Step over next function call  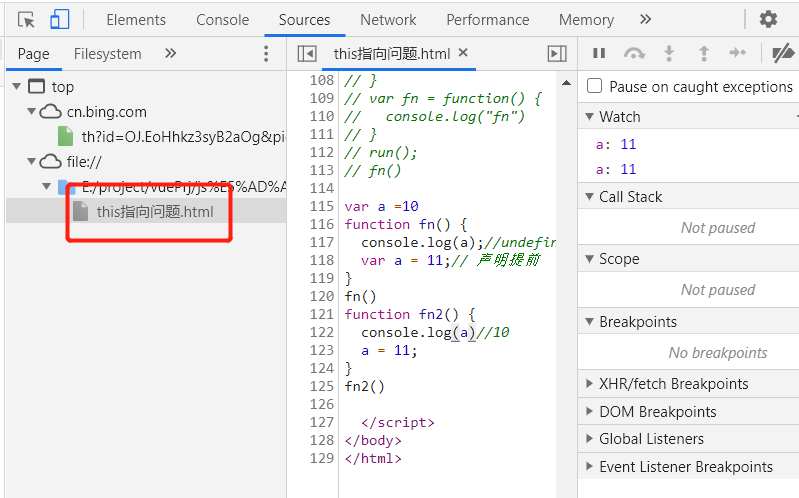click(634, 53)
